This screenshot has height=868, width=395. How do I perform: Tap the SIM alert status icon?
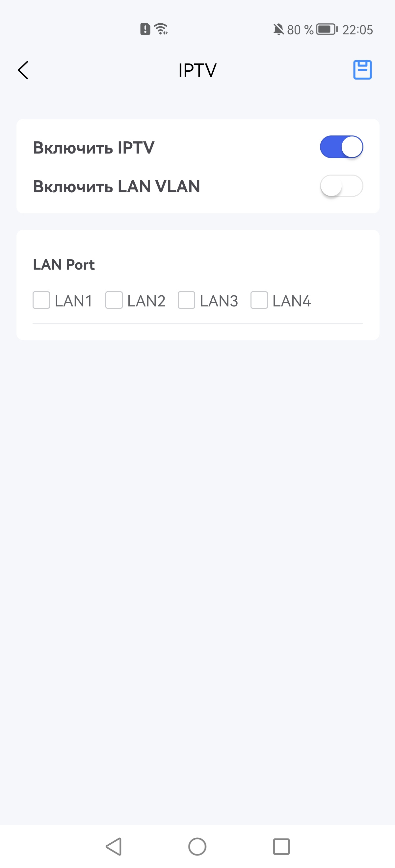[145, 29]
